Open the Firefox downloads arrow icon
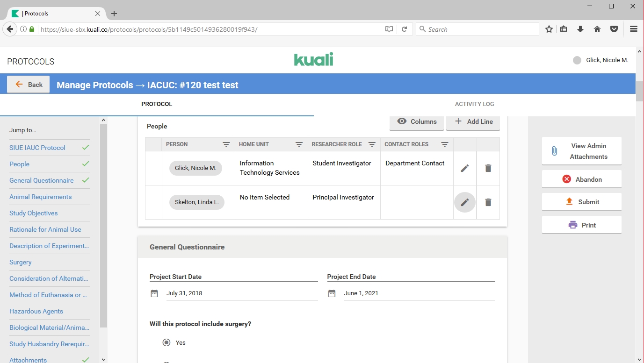 point(580,29)
